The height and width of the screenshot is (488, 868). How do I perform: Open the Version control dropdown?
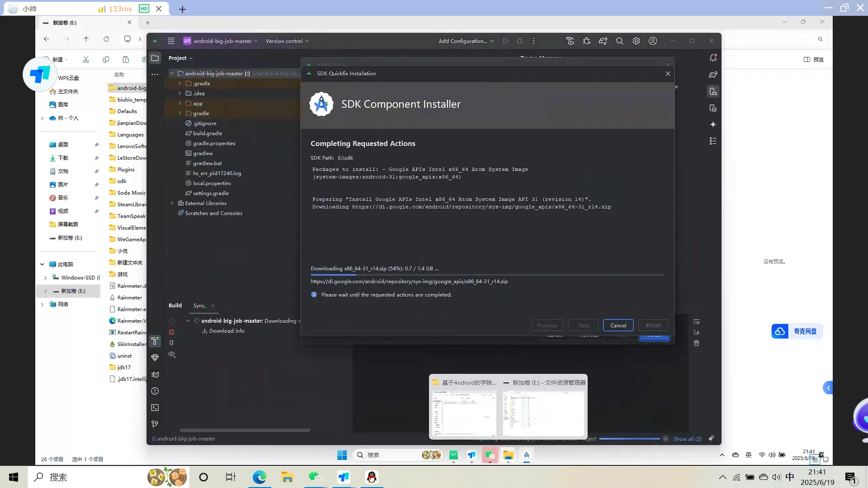(x=287, y=41)
